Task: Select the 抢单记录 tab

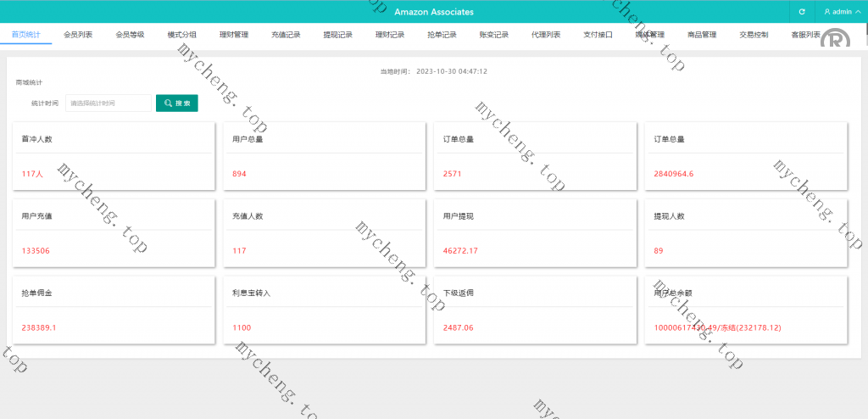Action: (x=442, y=35)
